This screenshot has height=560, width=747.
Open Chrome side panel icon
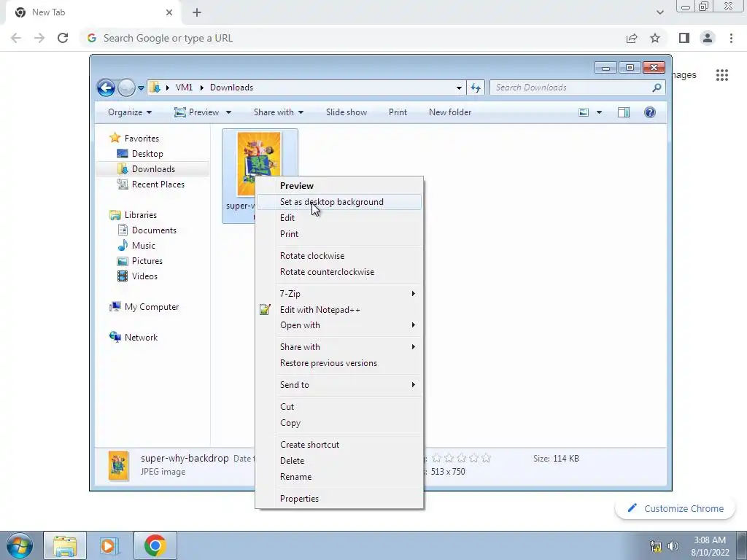[684, 38]
